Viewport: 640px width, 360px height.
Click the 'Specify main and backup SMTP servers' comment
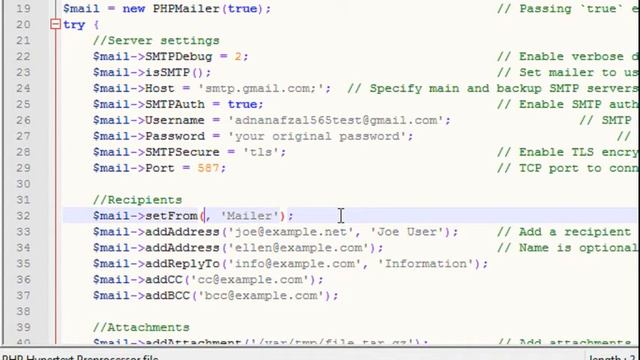click(492, 88)
